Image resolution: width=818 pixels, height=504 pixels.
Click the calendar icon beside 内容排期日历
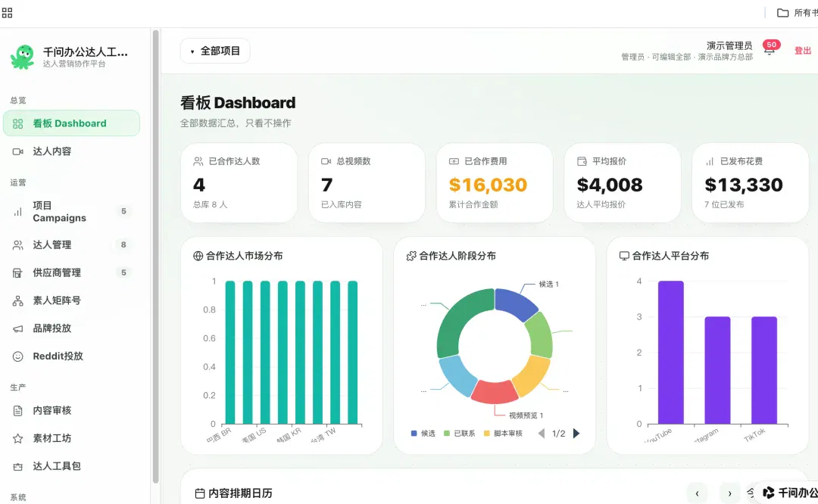tap(200, 493)
